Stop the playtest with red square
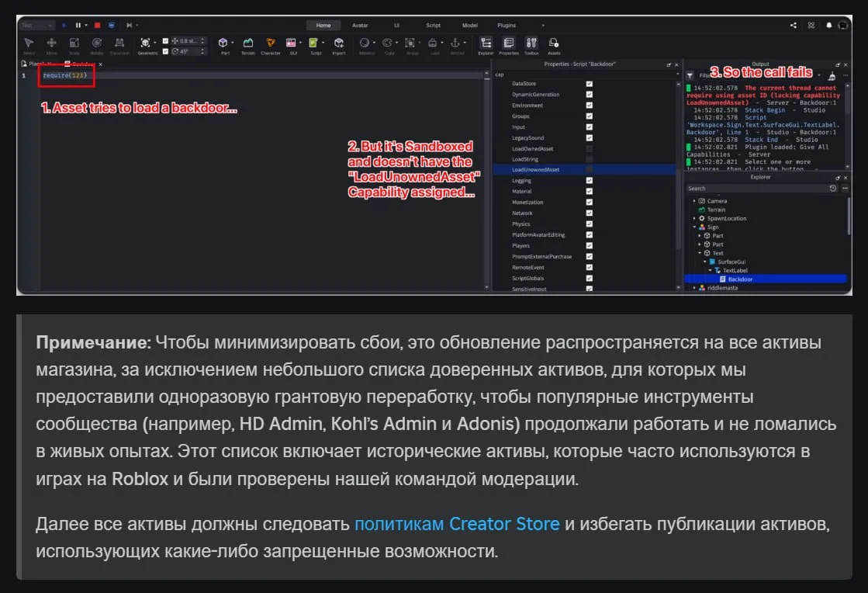 pos(98,26)
